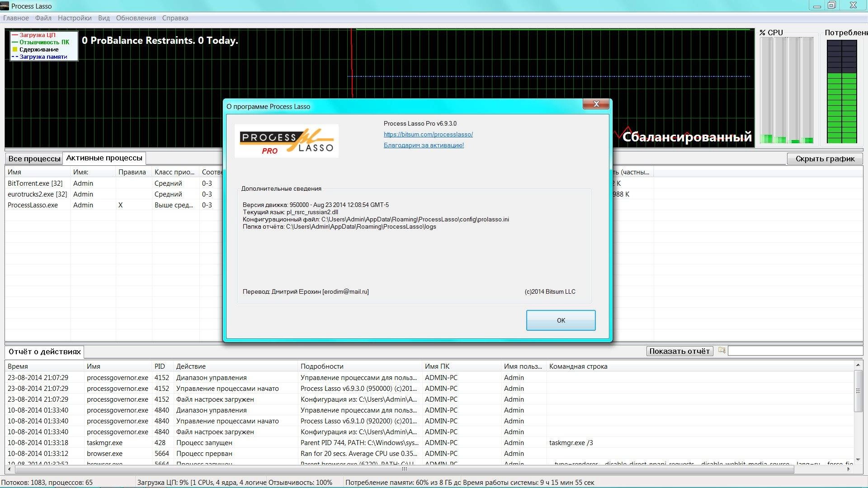Click the Загрузка ЦП: 9% status entry

[202, 483]
